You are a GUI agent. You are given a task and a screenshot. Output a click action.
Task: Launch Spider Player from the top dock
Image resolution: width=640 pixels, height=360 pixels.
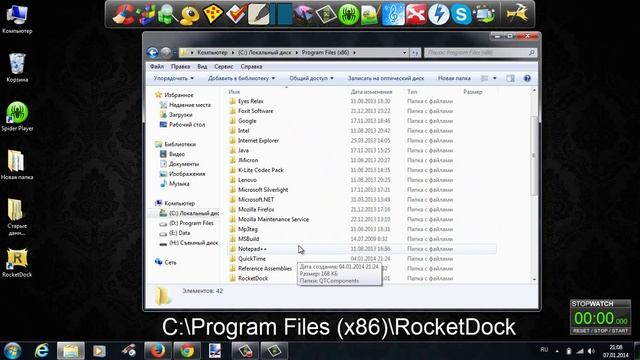[348, 15]
